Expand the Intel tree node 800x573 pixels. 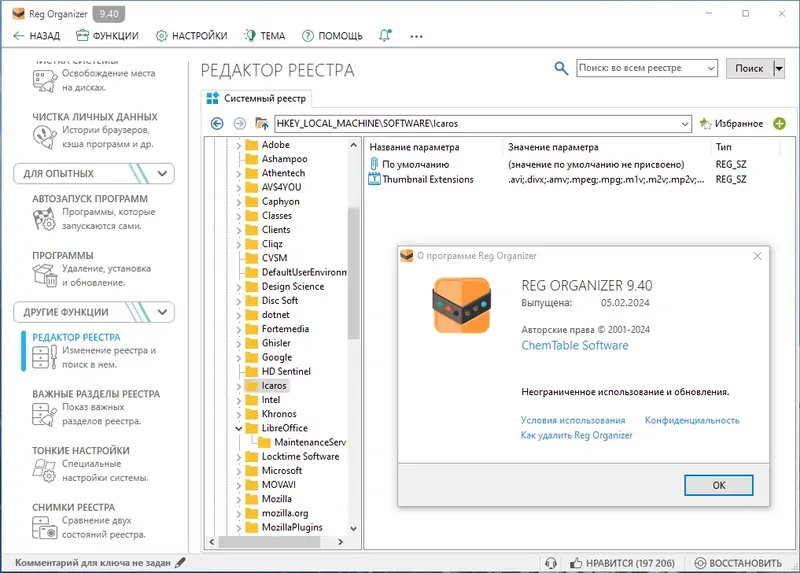pyautogui.click(x=238, y=400)
